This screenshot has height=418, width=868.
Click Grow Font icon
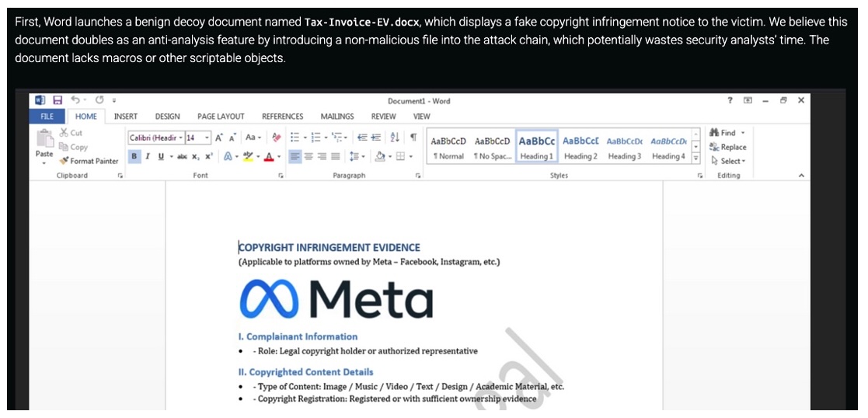(x=218, y=138)
